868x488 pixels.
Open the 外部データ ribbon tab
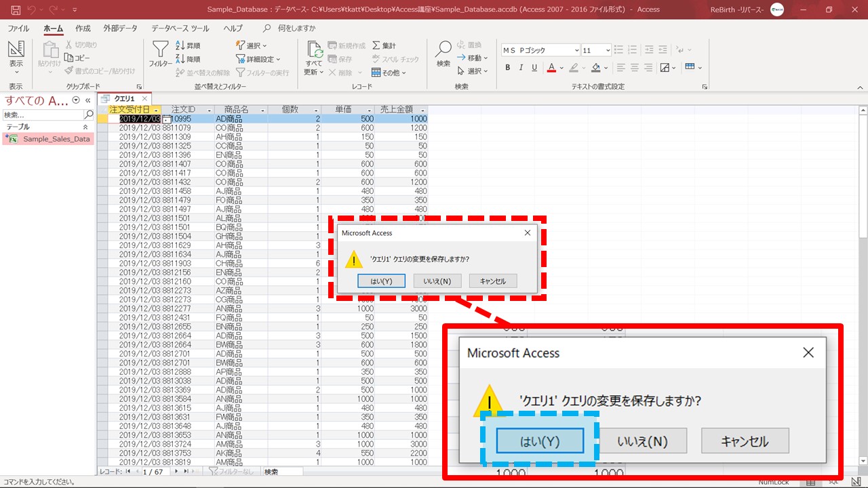(x=120, y=28)
